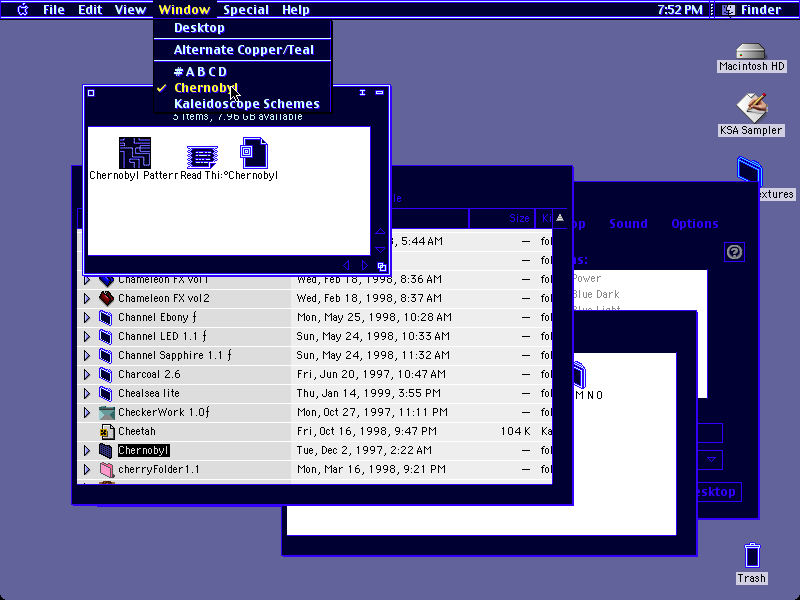Select the Chernobyl Pattern file icon

pos(135,153)
